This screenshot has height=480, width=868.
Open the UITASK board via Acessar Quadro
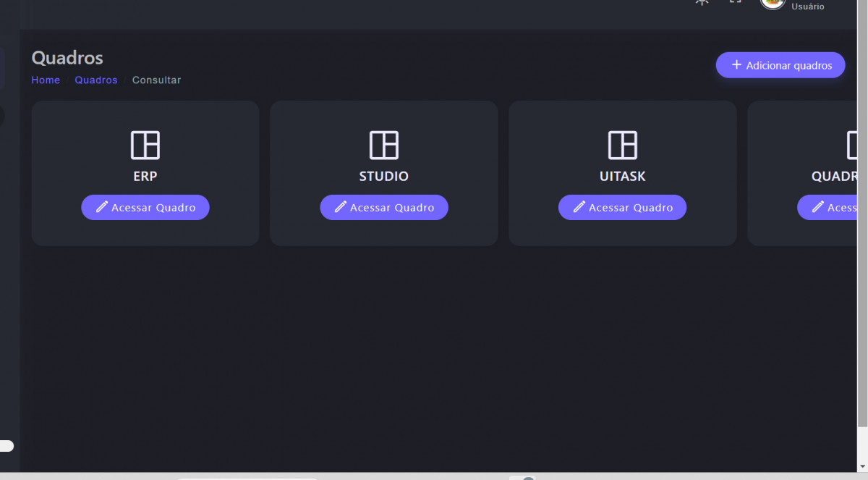[x=622, y=208]
